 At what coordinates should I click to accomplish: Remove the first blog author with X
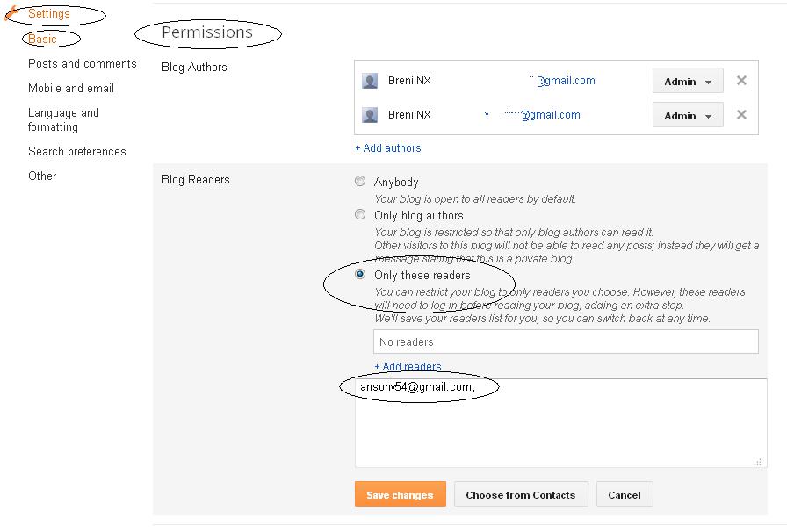[741, 81]
